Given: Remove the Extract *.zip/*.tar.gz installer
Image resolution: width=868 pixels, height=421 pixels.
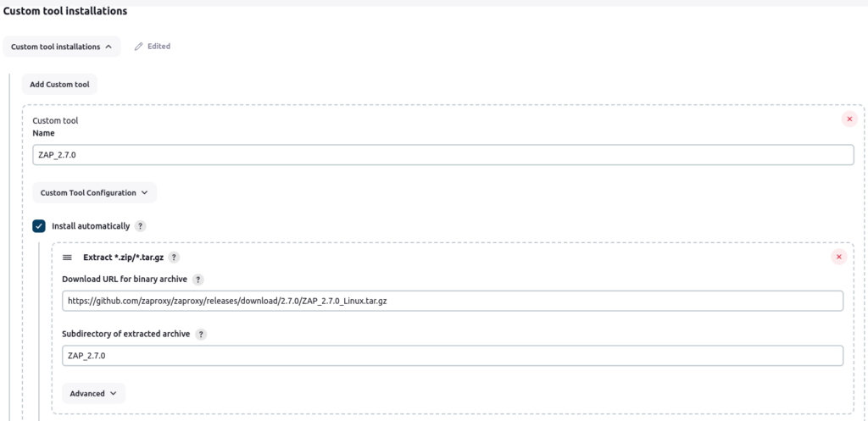Looking at the screenshot, I should click(839, 258).
